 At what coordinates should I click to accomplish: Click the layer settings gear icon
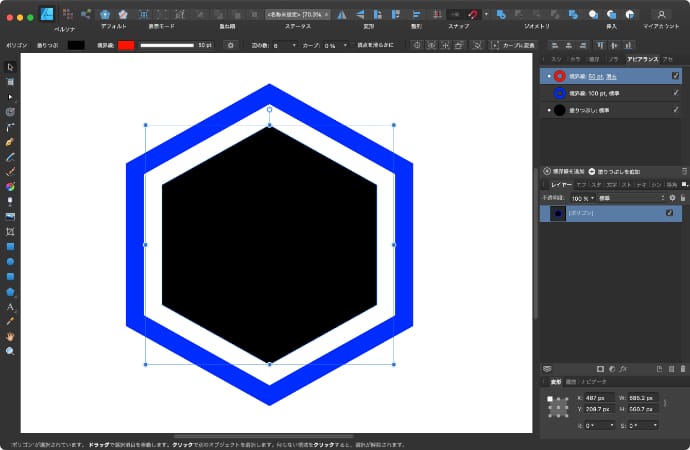(672, 198)
